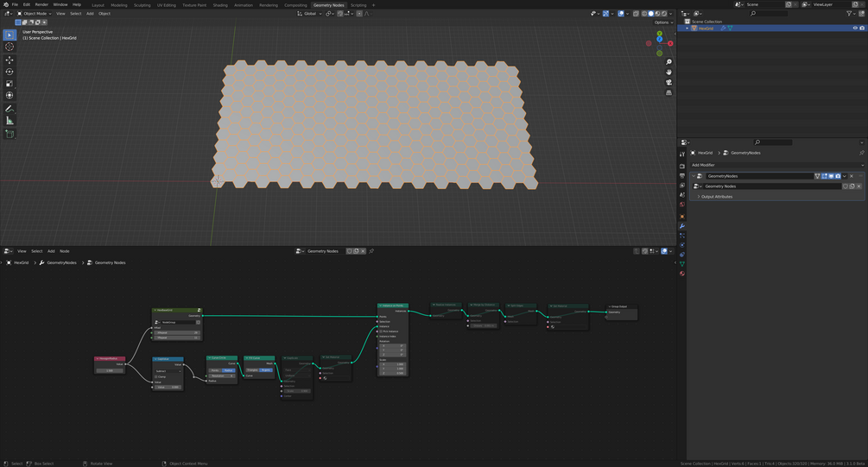
Task: Click the zoom magnifier viewport icon
Action: pos(668,62)
